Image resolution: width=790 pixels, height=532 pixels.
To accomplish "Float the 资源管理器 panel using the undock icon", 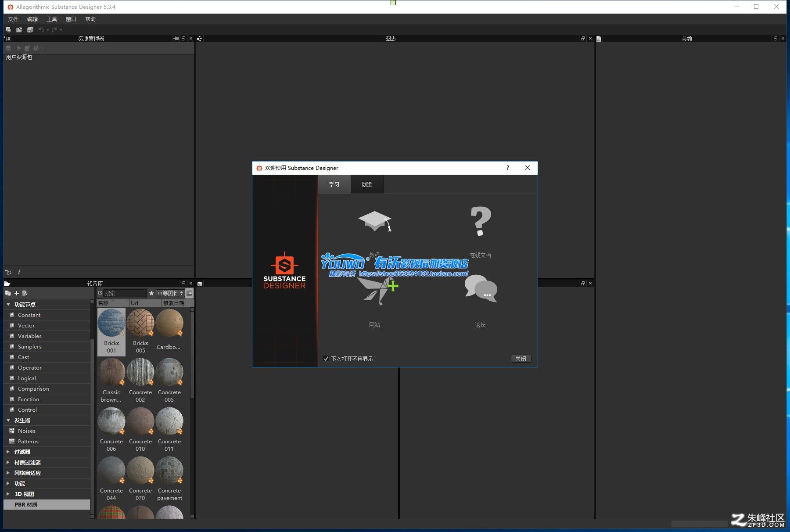I will coord(183,39).
